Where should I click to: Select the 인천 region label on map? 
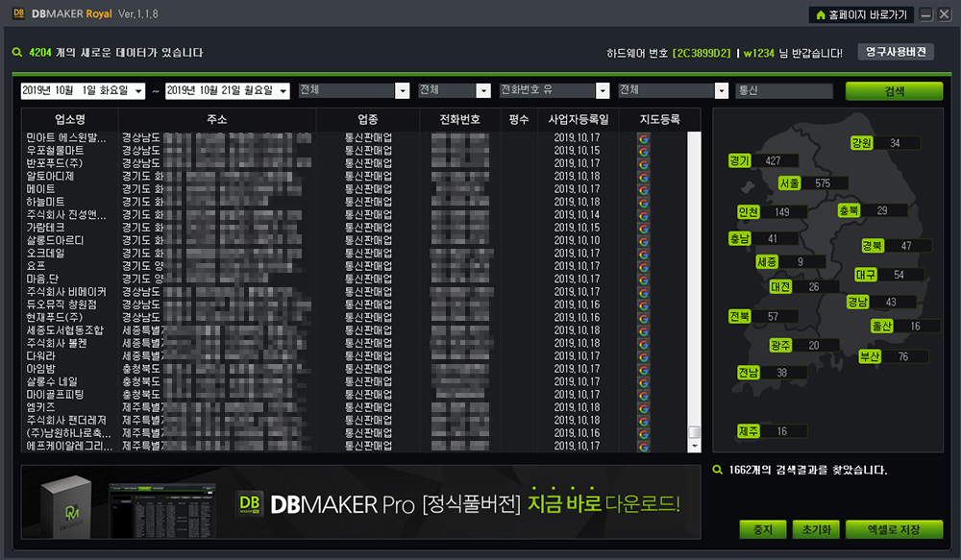click(748, 212)
